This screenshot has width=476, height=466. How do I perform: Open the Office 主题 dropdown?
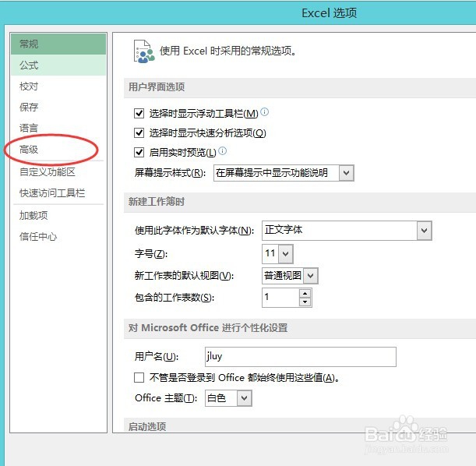pos(245,398)
